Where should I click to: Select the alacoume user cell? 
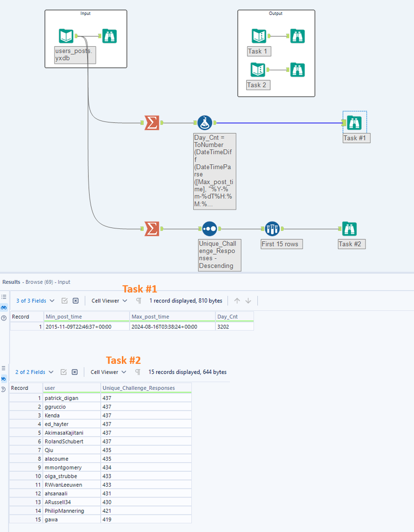tap(72, 459)
